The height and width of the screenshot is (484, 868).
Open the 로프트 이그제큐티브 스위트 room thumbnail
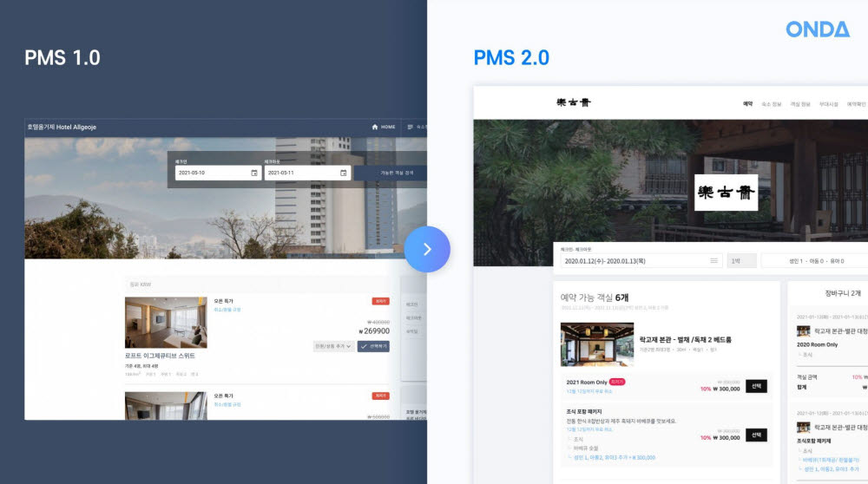(166, 323)
